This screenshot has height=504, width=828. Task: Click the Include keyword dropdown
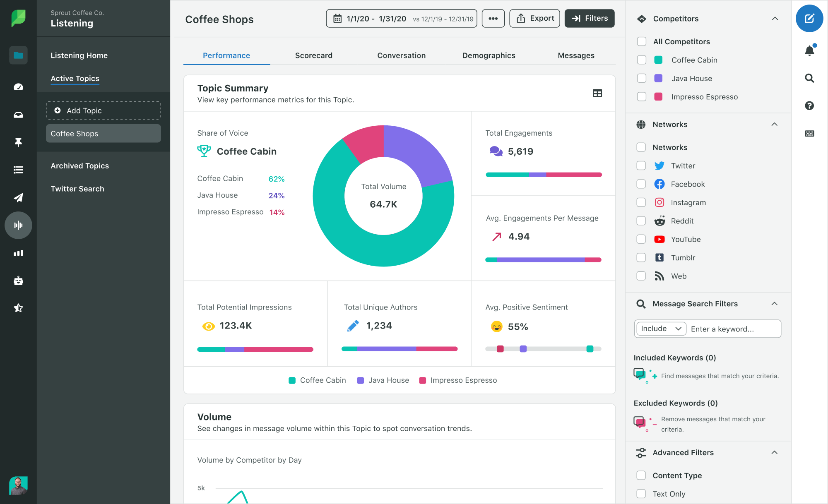click(x=661, y=328)
